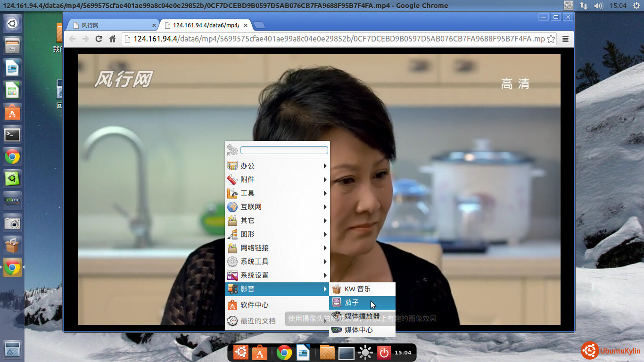This screenshot has height=362, width=644.
Task: Bookmark this page with star icon
Action: (551, 39)
